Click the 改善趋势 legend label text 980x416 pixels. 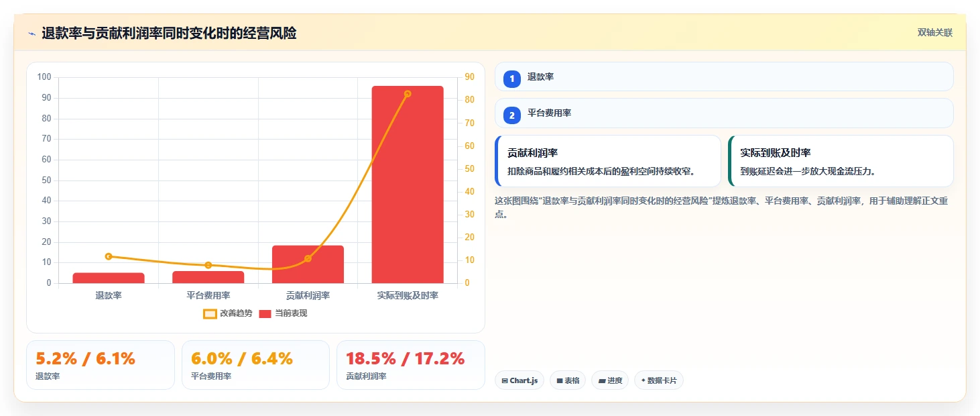coord(236,313)
